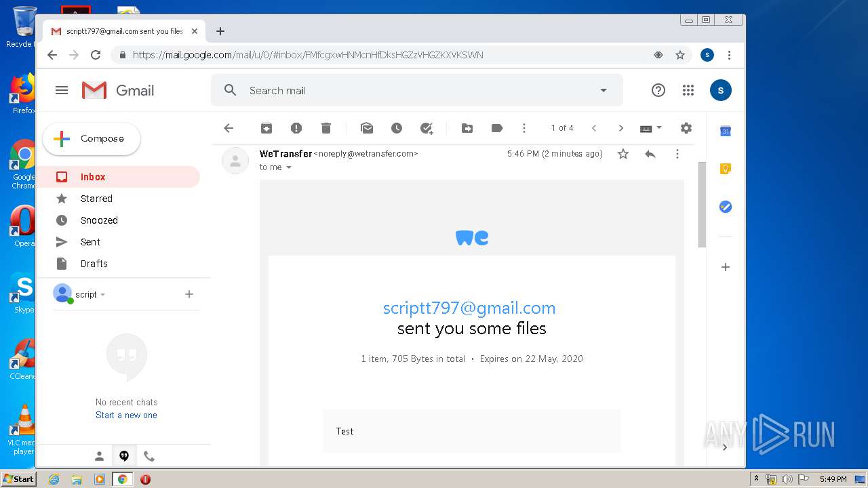Open Google Keep side panel
The image size is (868, 488).
point(725,169)
